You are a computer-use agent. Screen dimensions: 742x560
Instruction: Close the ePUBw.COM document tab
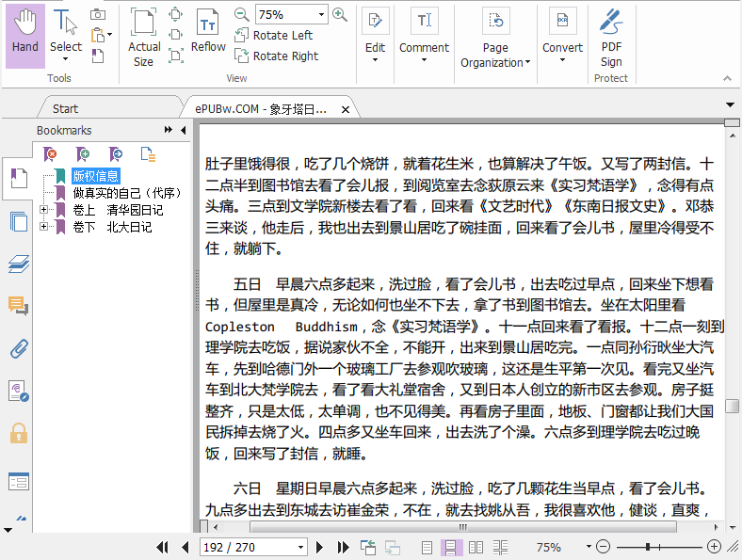tap(346, 110)
